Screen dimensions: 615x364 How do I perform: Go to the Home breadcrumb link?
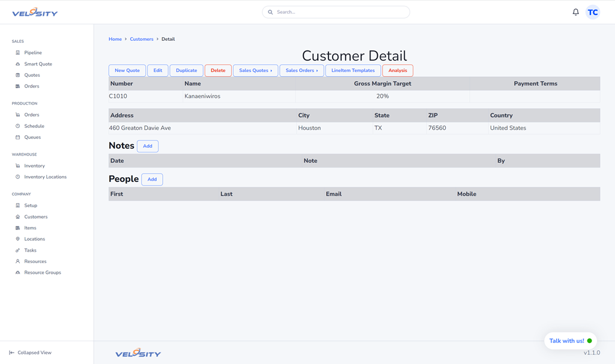pos(115,39)
